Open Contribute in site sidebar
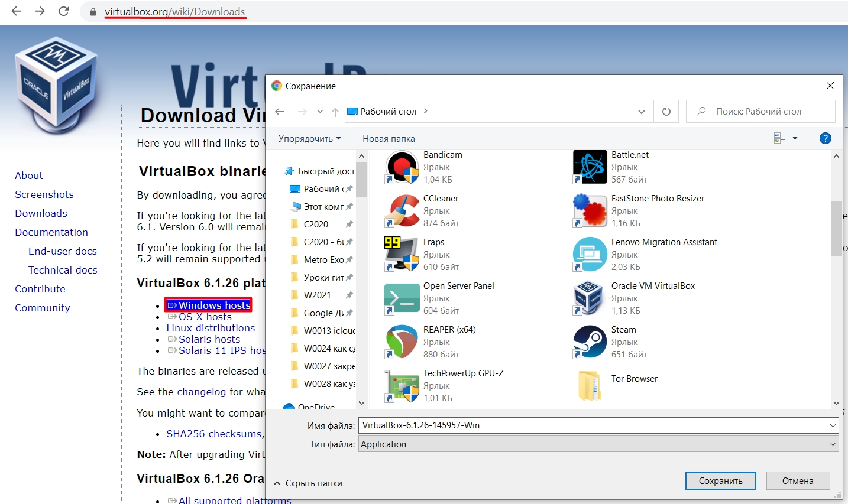Viewport: 848px width, 504px height. click(x=40, y=289)
